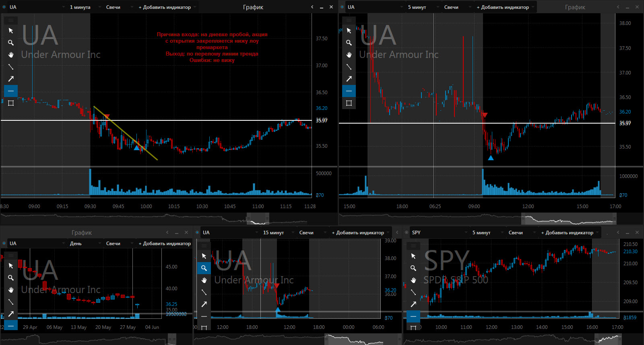Select horizontal line tool in UA 1-minute chart
Viewport: 644px width, 345px height.
[11, 91]
